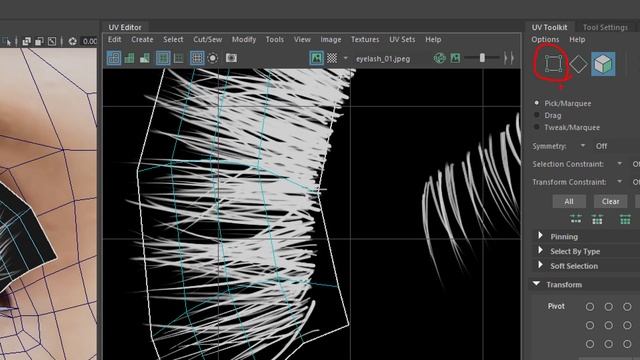The width and height of the screenshot is (640, 360).
Task: Open the Cut/Sew menu
Action: pos(207,40)
